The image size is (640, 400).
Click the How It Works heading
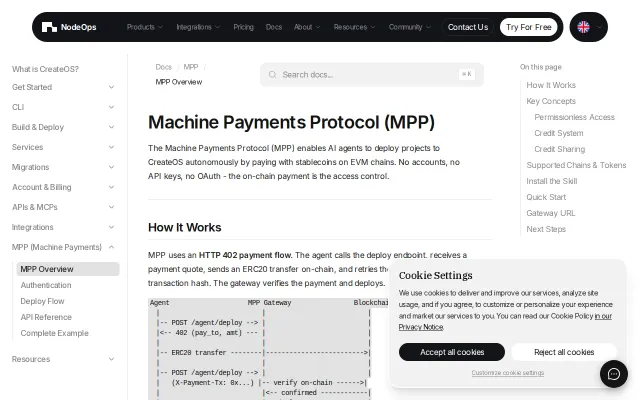tap(184, 228)
